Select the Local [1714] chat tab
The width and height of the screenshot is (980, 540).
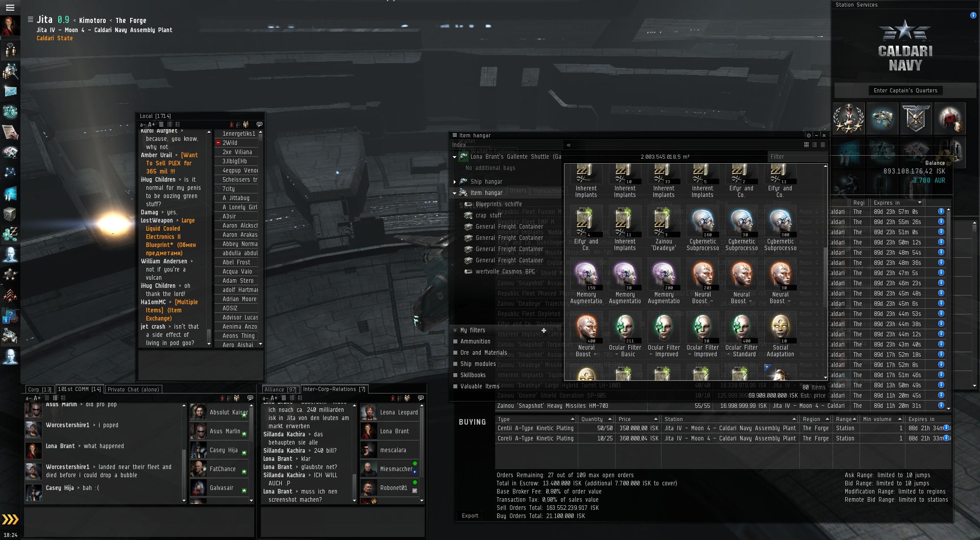pyautogui.click(x=155, y=116)
